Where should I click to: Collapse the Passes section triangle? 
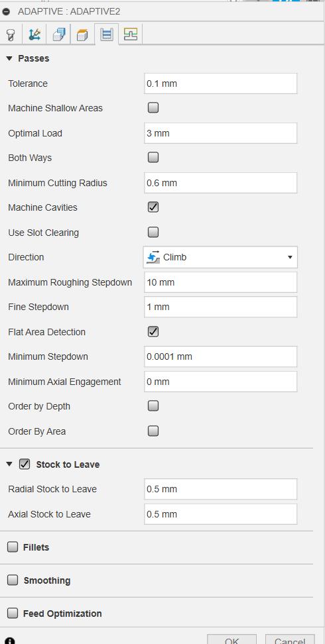pyautogui.click(x=9, y=59)
